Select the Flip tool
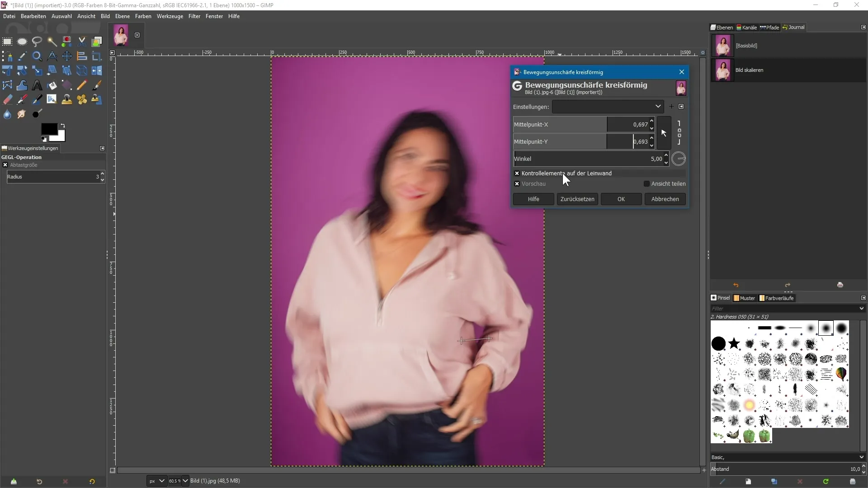This screenshot has height=488, width=868. coord(97,71)
